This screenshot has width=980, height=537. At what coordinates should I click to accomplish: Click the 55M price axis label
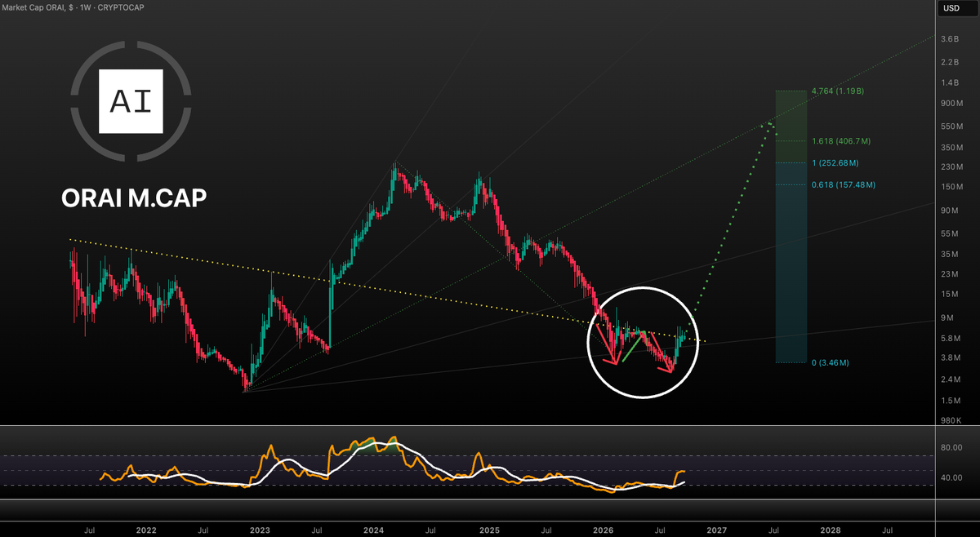point(949,234)
